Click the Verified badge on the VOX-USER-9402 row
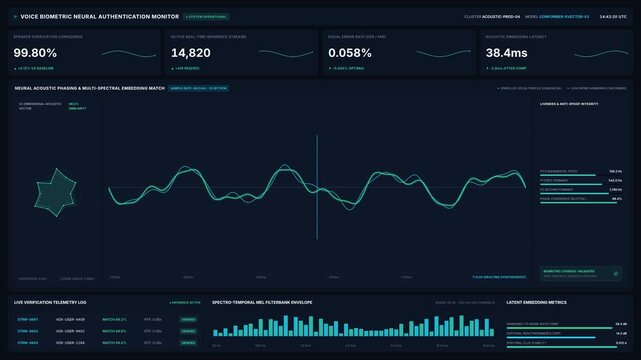Image resolution: width=641 pixels, height=360 pixels. click(188, 331)
